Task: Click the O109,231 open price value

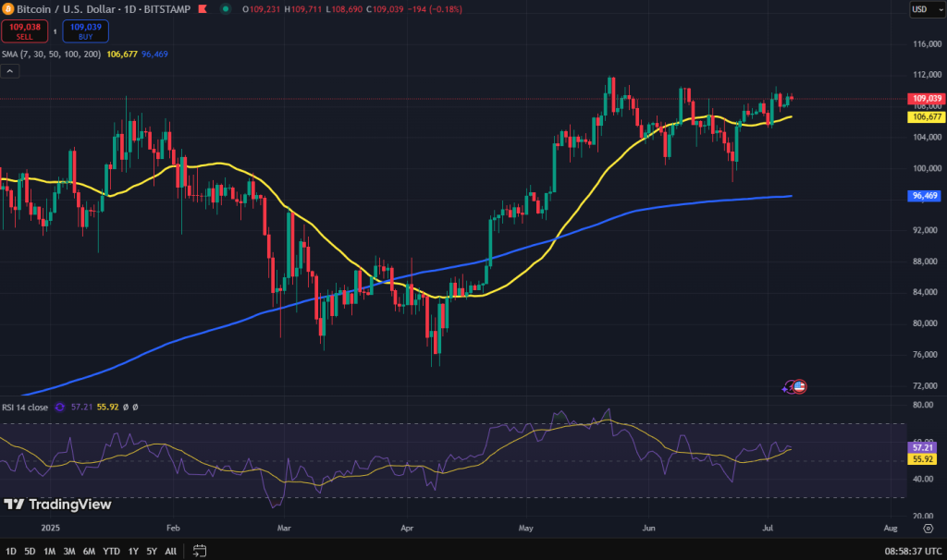Action: click(x=262, y=9)
